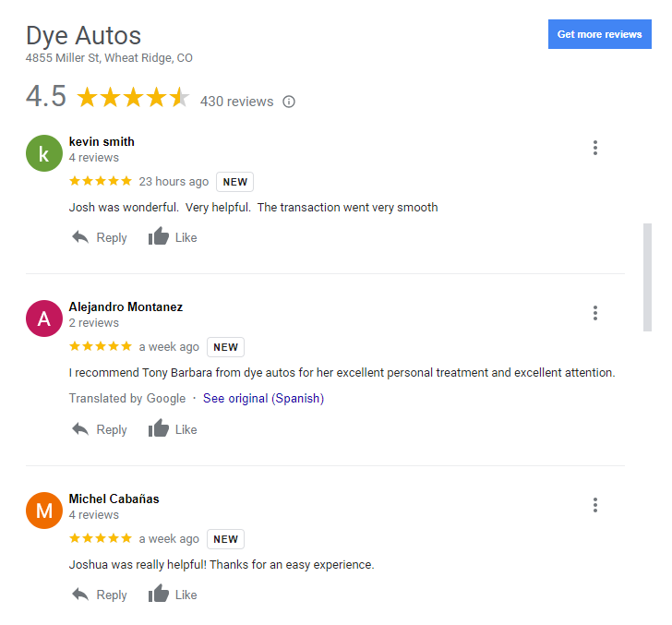672x625 pixels.
Task: Click the reviewer name Alejandro Montanez
Action: 126,306
